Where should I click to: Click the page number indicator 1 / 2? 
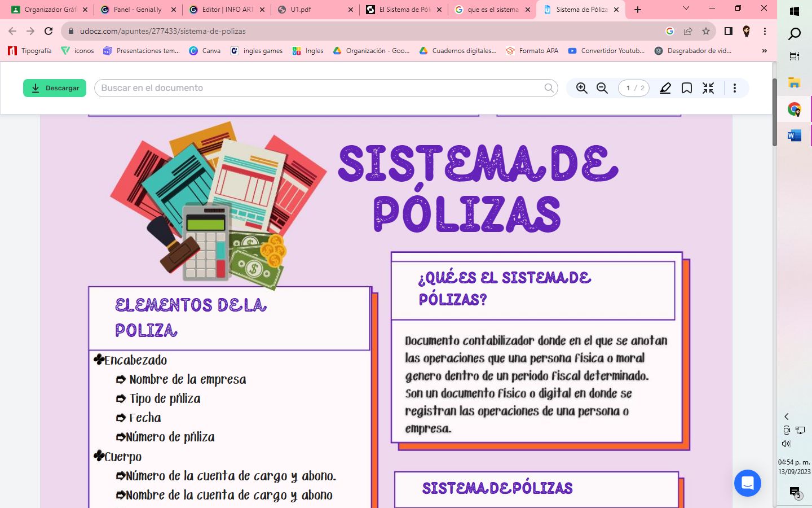tap(634, 88)
